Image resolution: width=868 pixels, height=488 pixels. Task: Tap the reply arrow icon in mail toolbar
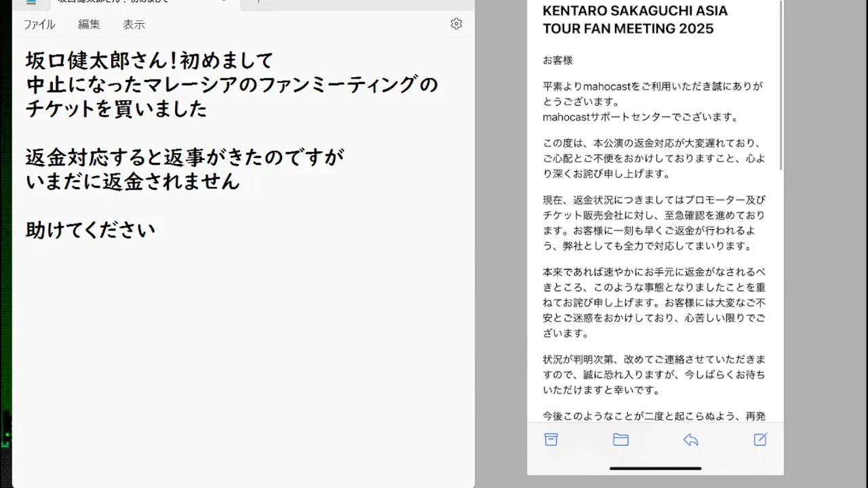click(690, 439)
